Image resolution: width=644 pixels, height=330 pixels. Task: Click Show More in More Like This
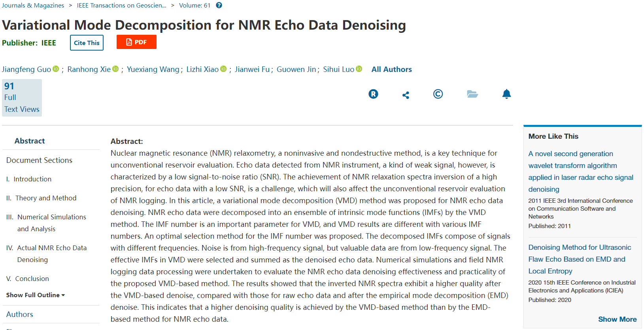617,319
